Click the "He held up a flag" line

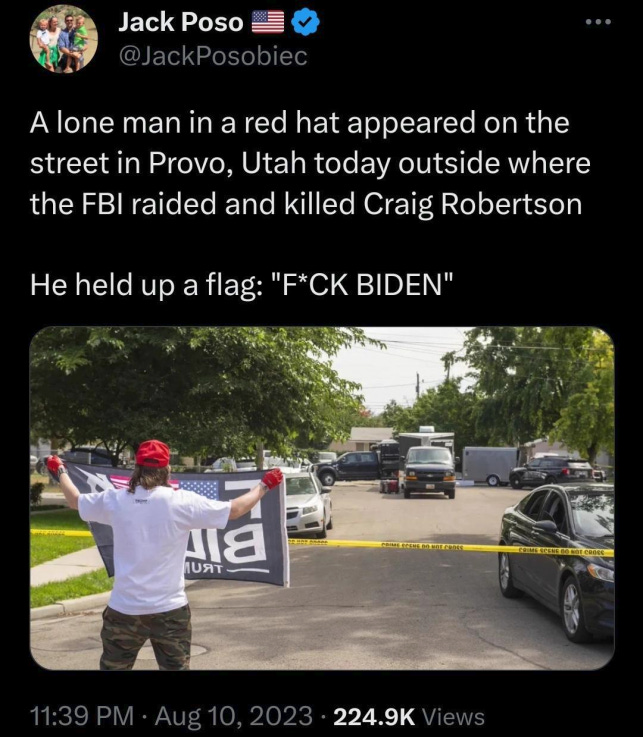click(243, 285)
